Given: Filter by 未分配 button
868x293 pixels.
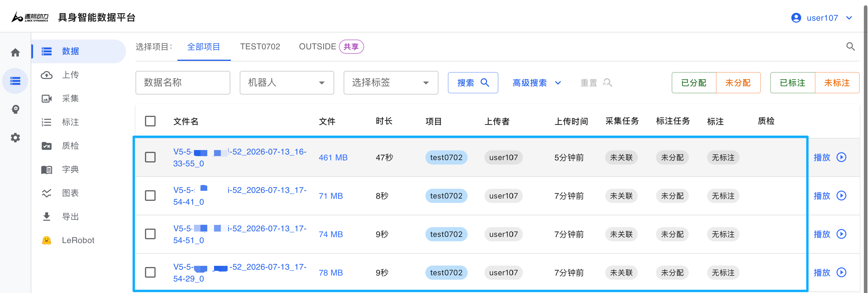Looking at the screenshot, I should (738, 83).
